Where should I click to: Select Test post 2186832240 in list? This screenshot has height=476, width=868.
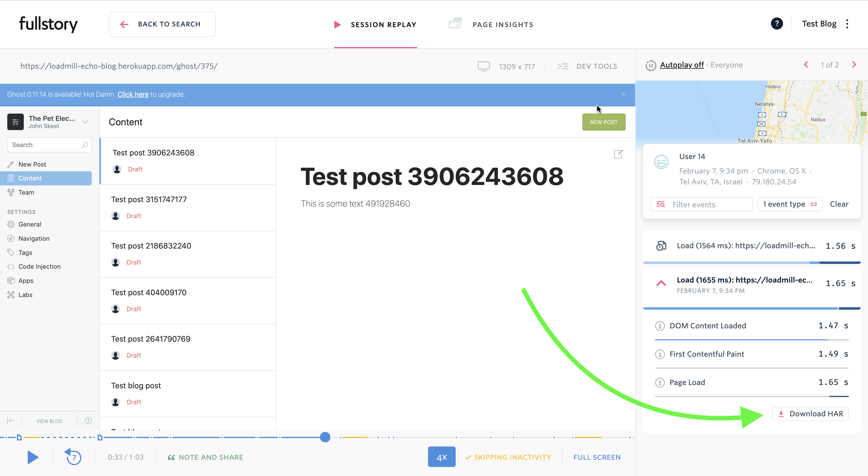(x=188, y=254)
